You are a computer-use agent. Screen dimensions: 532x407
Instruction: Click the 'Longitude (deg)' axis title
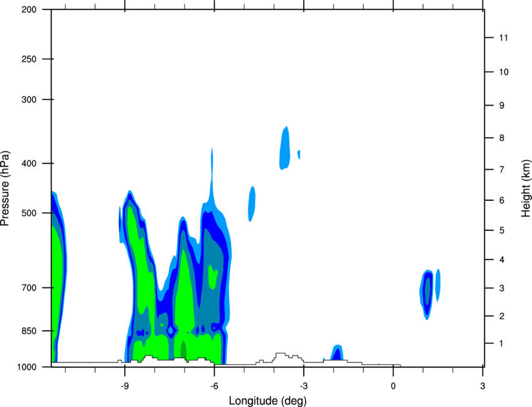pyautogui.click(x=268, y=401)
